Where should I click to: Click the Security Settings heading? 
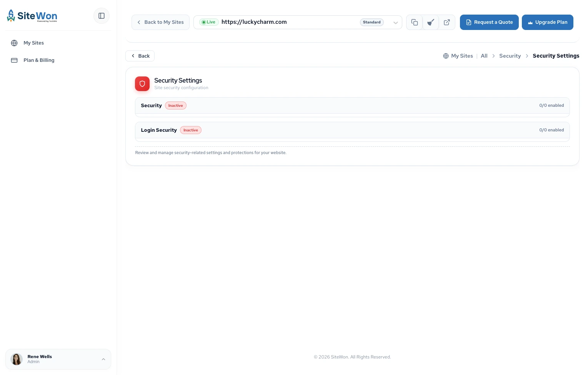(178, 80)
